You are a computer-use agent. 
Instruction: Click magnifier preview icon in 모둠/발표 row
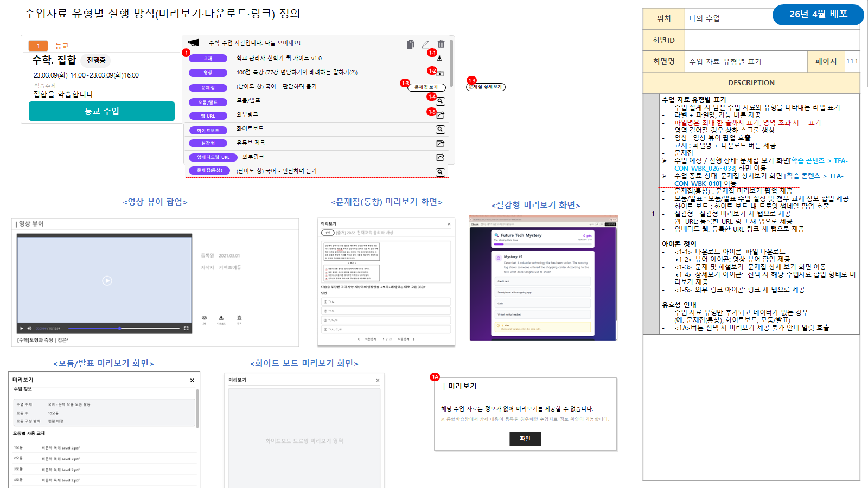(441, 101)
